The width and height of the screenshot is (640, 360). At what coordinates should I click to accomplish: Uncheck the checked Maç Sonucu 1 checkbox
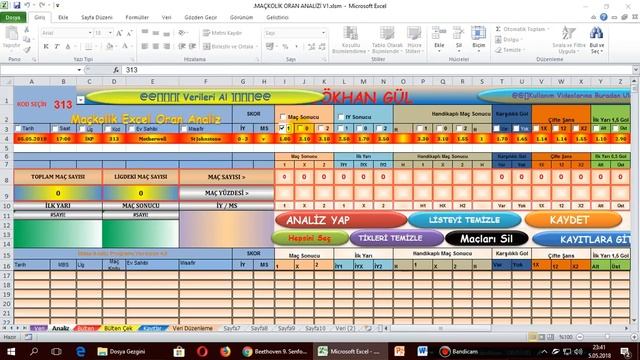tap(282, 128)
